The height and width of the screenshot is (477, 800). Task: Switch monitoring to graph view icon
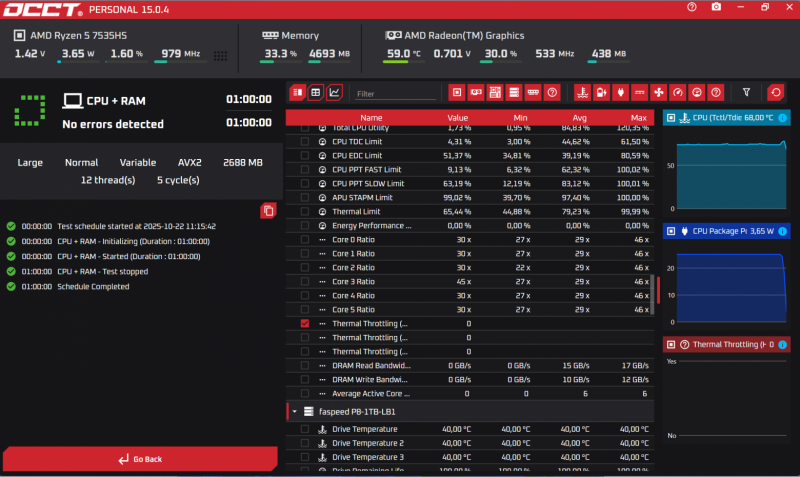click(334, 93)
